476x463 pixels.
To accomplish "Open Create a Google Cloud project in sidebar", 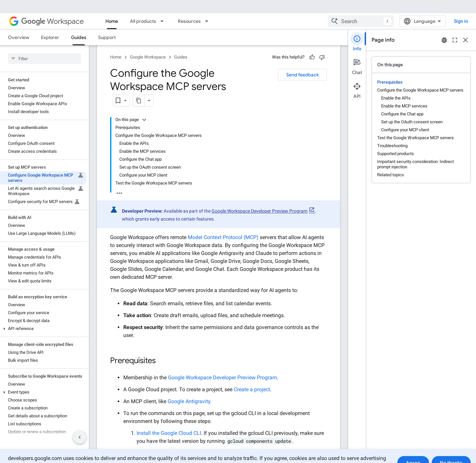I will [x=36, y=96].
